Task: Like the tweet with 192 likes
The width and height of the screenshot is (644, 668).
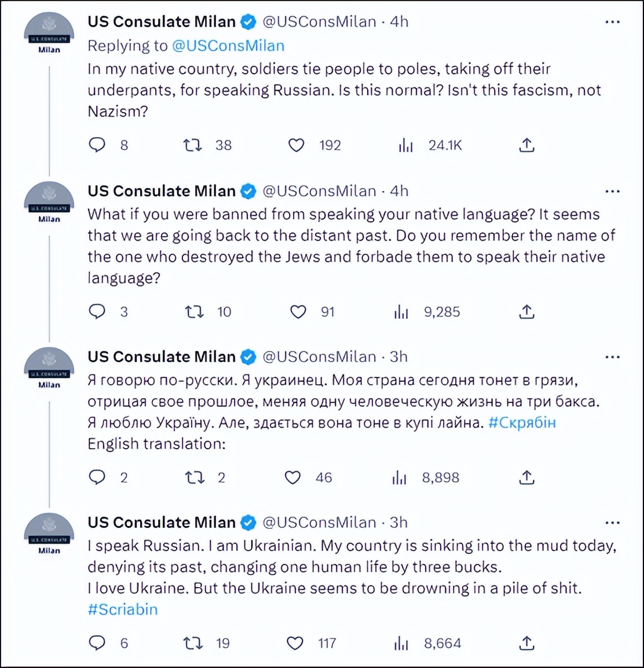Action: (297, 145)
